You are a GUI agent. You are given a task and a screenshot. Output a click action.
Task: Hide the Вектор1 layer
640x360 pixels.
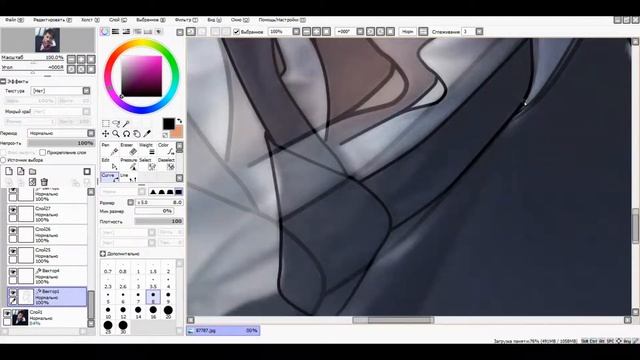tap(13, 293)
